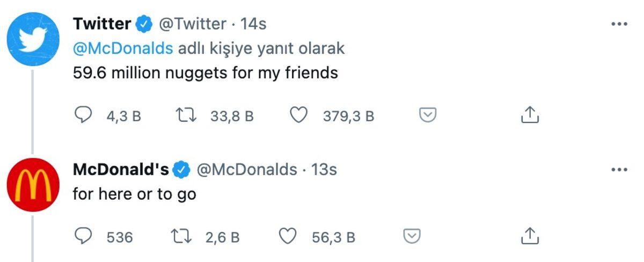Viewport: 644px width, 262px height.
Task: Like Twitter's nuggets tweet
Action: [298, 115]
